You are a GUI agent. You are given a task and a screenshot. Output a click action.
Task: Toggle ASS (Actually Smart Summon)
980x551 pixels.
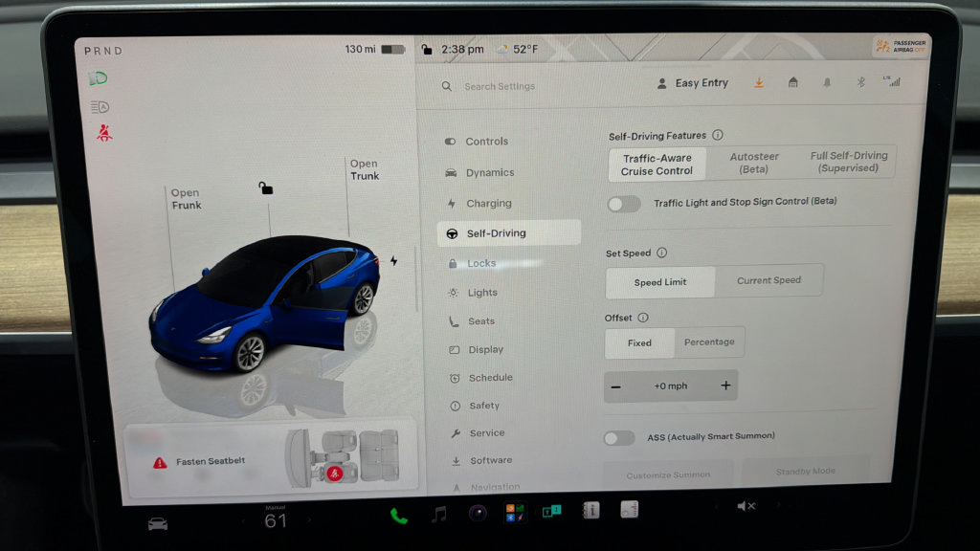point(619,438)
